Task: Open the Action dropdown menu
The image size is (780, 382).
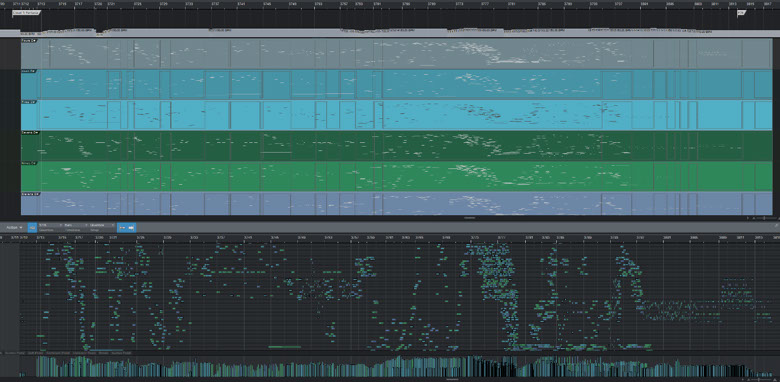Action: tap(14, 227)
